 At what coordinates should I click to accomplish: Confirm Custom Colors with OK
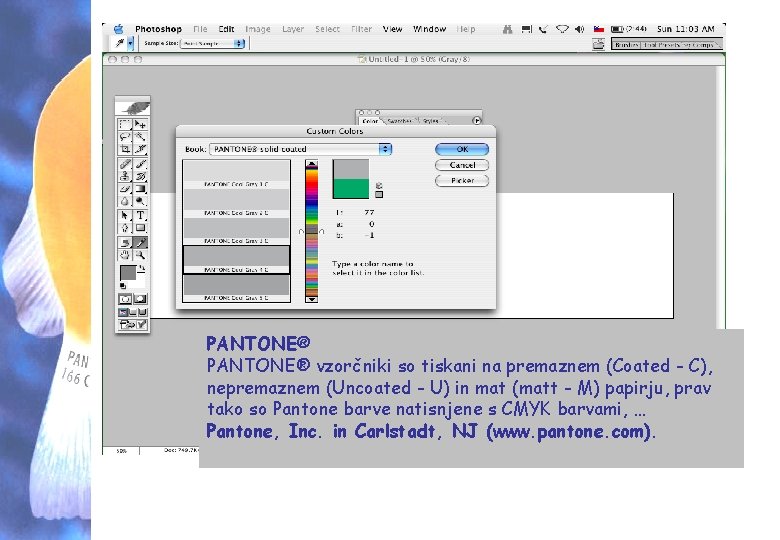point(462,149)
